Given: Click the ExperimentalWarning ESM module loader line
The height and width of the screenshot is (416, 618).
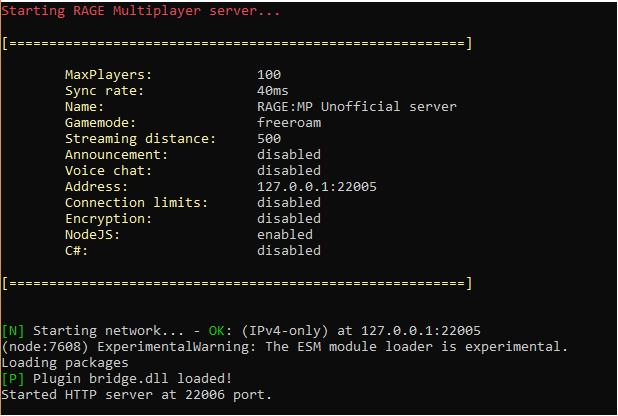Looking at the screenshot, I should [x=284, y=346].
